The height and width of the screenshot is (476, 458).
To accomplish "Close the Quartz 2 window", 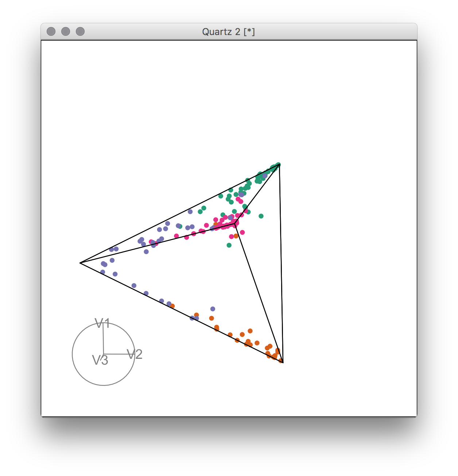I will click(51, 31).
